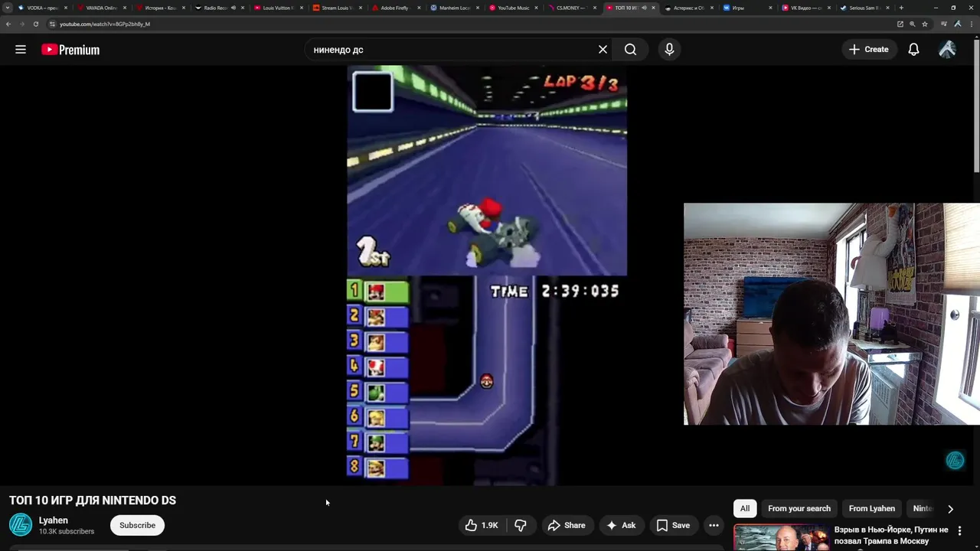Image resolution: width=980 pixels, height=551 pixels.
Task: Open the notifications bell
Action: (913, 50)
